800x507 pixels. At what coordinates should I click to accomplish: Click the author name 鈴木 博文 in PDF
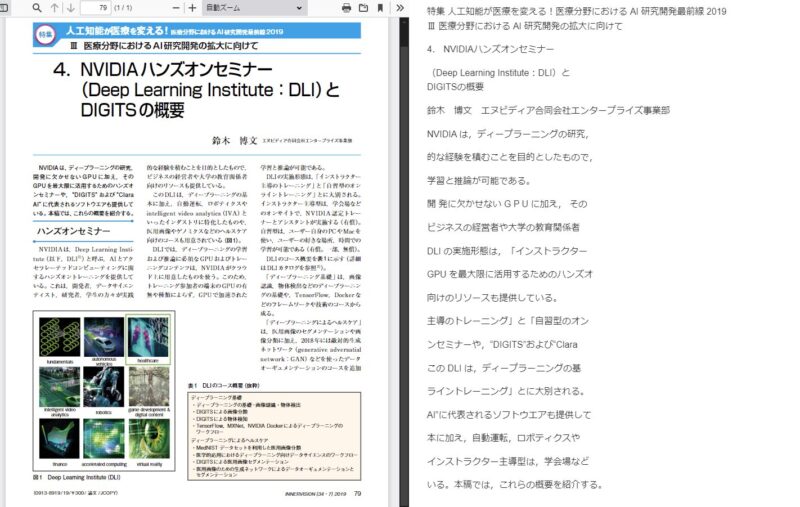tap(235, 140)
